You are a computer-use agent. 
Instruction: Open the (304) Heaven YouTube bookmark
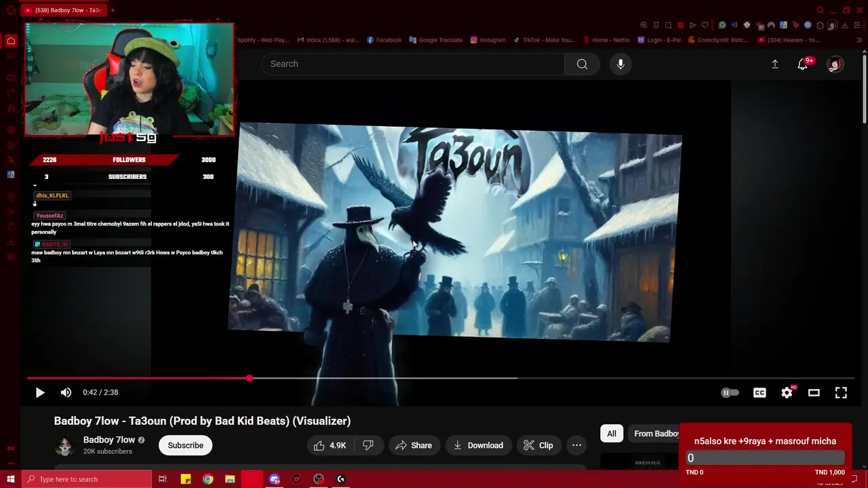789,40
